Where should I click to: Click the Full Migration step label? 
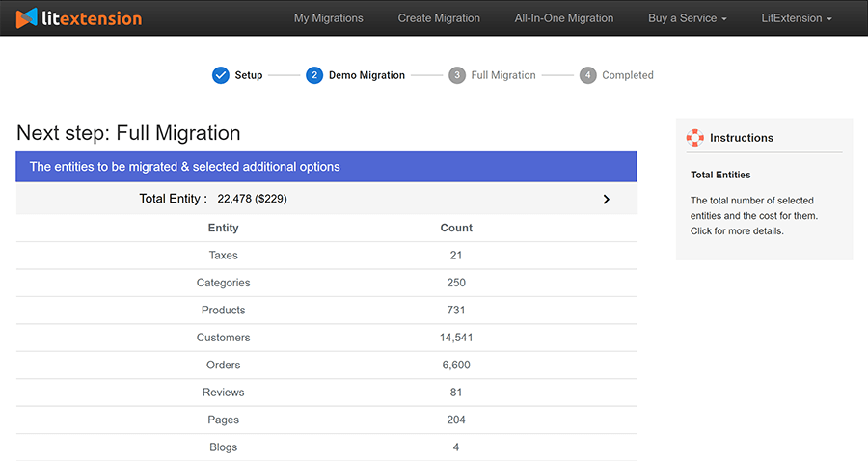[x=503, y=75]
